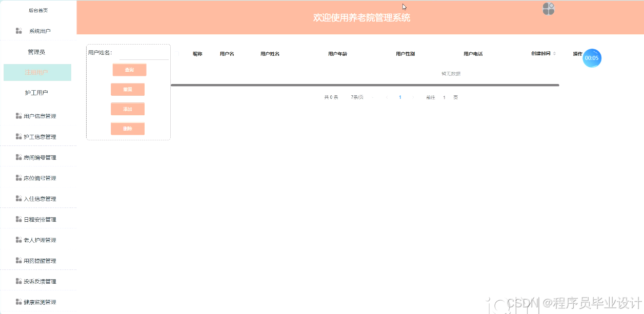Click the four-circle icon in header
644x314 pixels.
point(549,9)
